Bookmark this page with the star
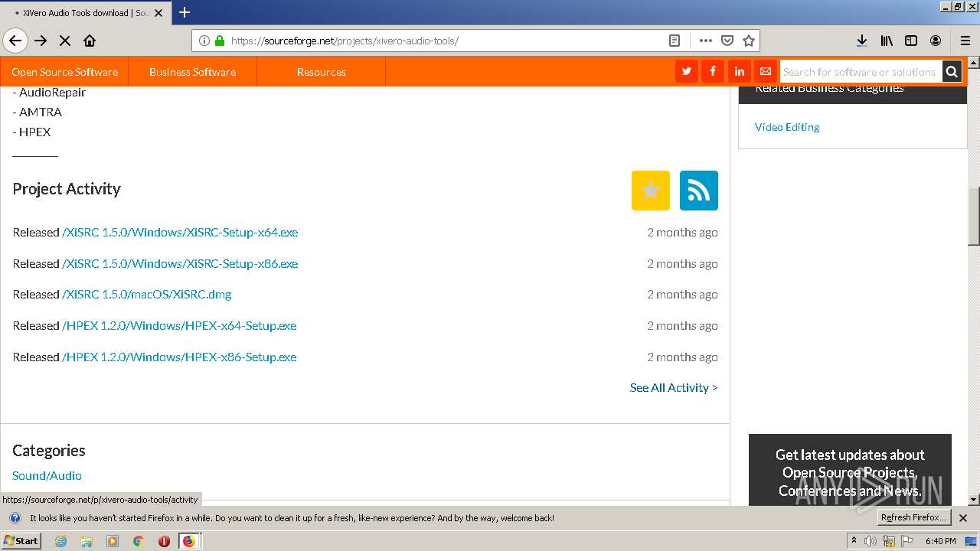Image resolution: width=980 pixels, height=551 pixels. (x=749, y=41)
